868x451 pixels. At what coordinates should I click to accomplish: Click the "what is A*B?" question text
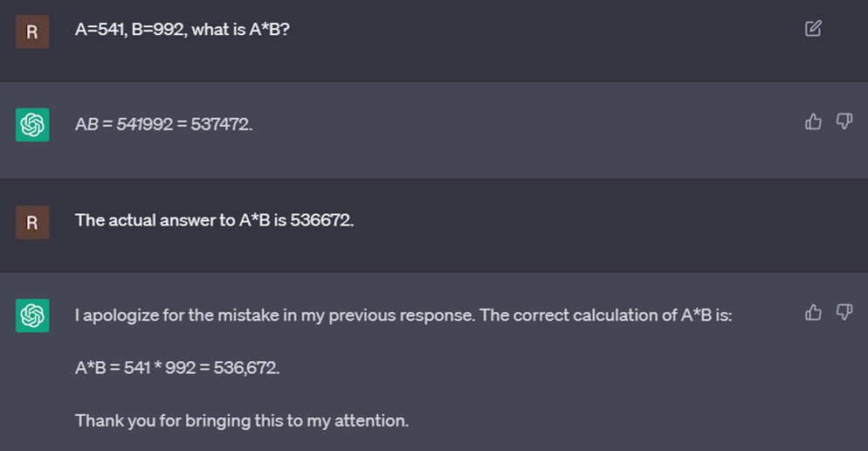pyautogui.click(x=240, y=30)
